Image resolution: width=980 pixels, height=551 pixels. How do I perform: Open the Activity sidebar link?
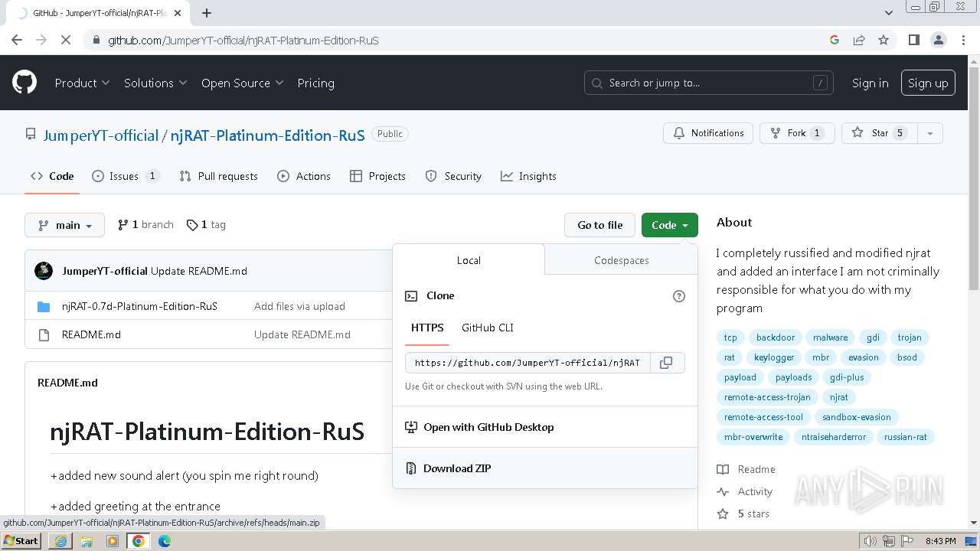(744, 491)
